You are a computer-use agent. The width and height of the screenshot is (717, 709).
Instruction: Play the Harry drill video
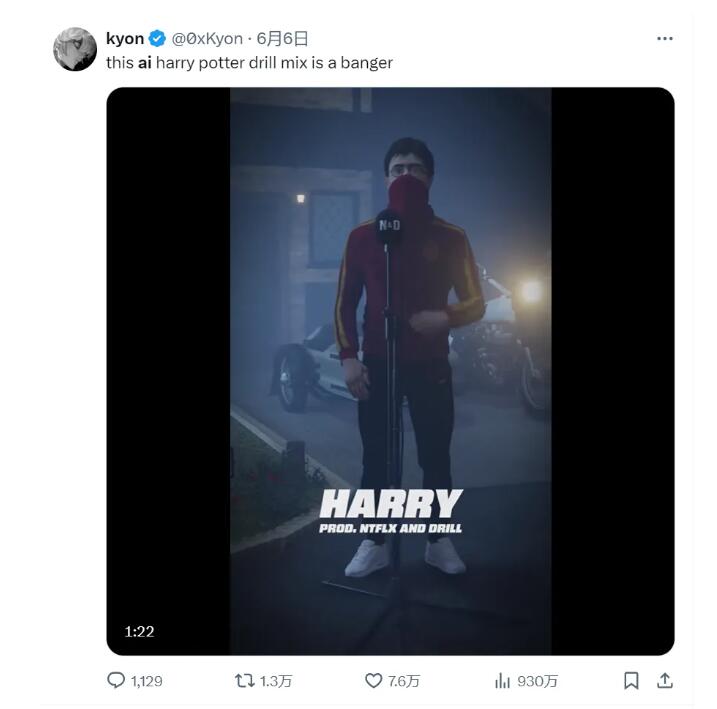point(391,371)
